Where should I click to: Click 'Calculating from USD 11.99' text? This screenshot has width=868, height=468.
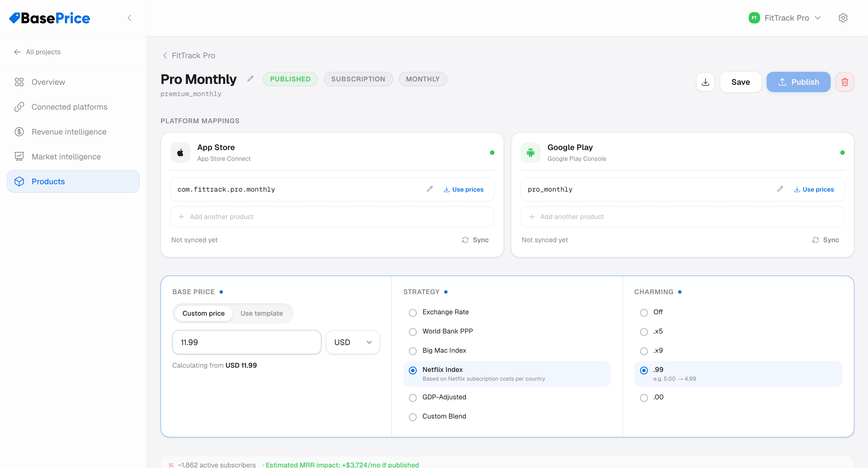coord(214,365)
